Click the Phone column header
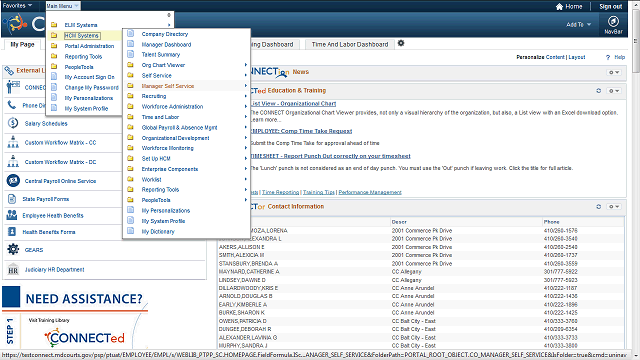Image resolution: width=640 pixels, height=360 pixels. pos(551,222)
